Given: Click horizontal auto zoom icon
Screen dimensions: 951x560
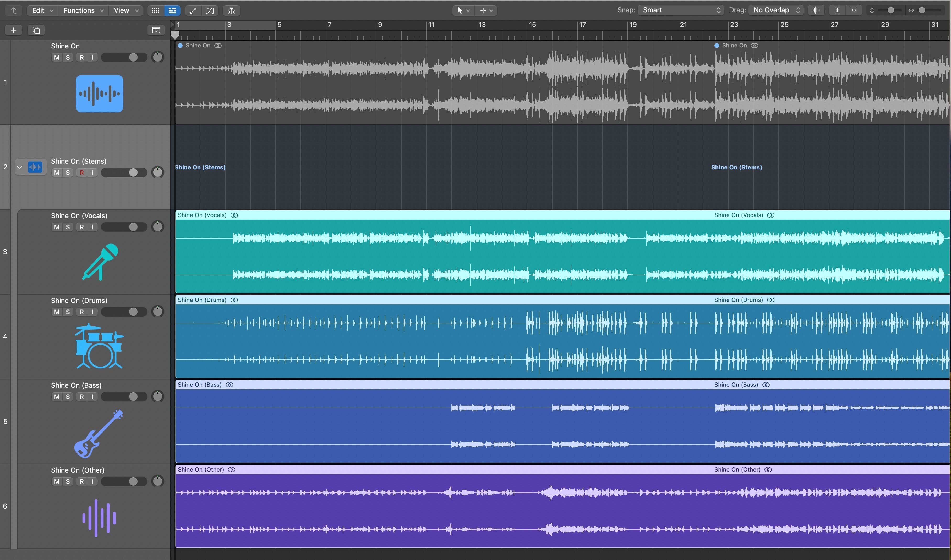Looking at the screenshot, I should coord(854,10).
